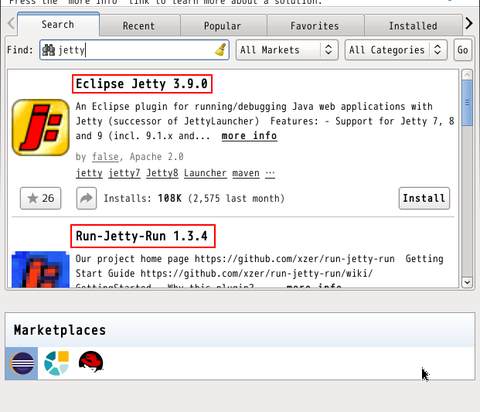Show previous tabs with left arrow
480x412 pixels.
tap(11, 23)
